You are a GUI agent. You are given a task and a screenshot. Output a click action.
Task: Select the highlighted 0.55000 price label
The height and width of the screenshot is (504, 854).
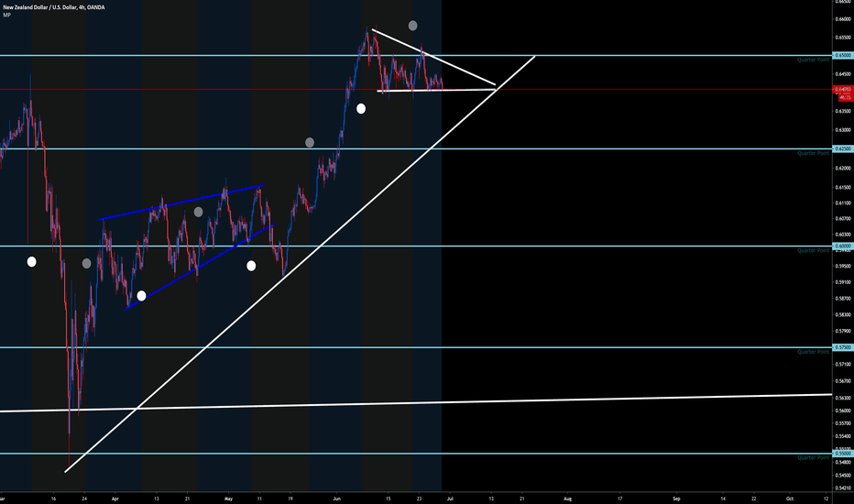843,453
